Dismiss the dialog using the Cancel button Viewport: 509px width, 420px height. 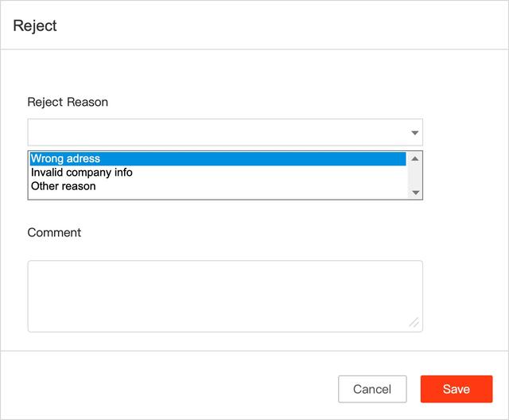point(372,389)
